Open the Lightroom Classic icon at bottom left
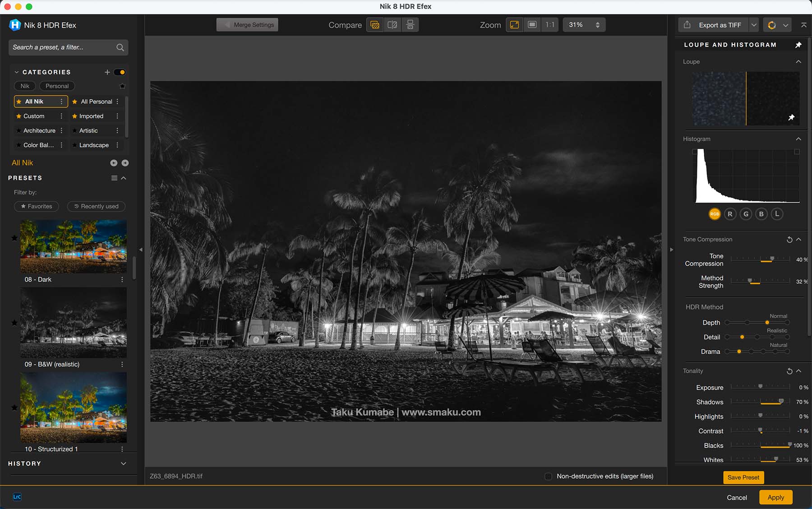This screenshot has width=812, height=509. 17,497
